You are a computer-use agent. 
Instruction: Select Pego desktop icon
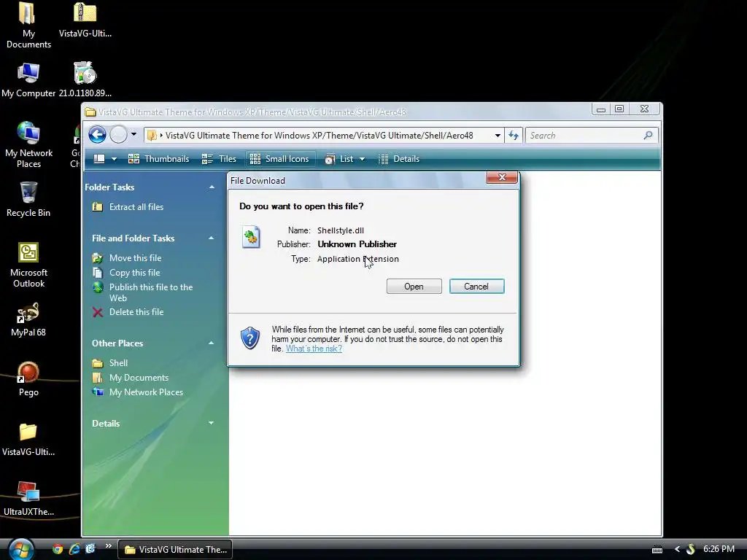pos(28,379)
